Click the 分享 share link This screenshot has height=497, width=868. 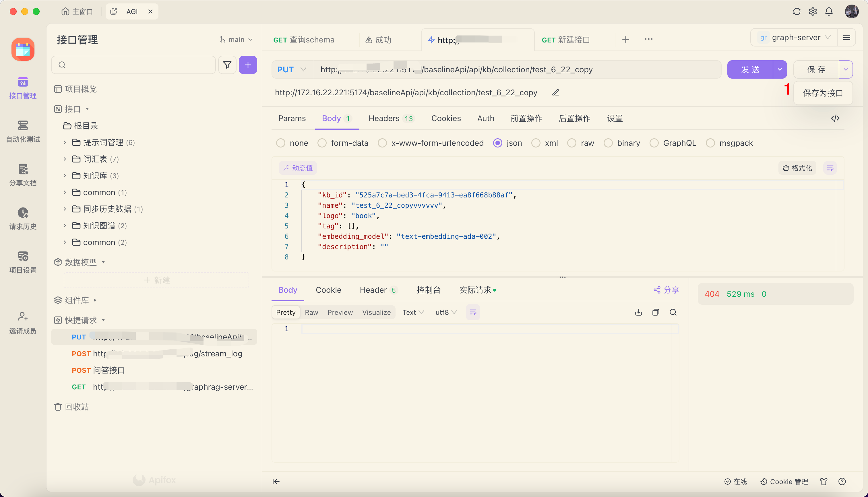pyautogui.click(x=666, y=290)
